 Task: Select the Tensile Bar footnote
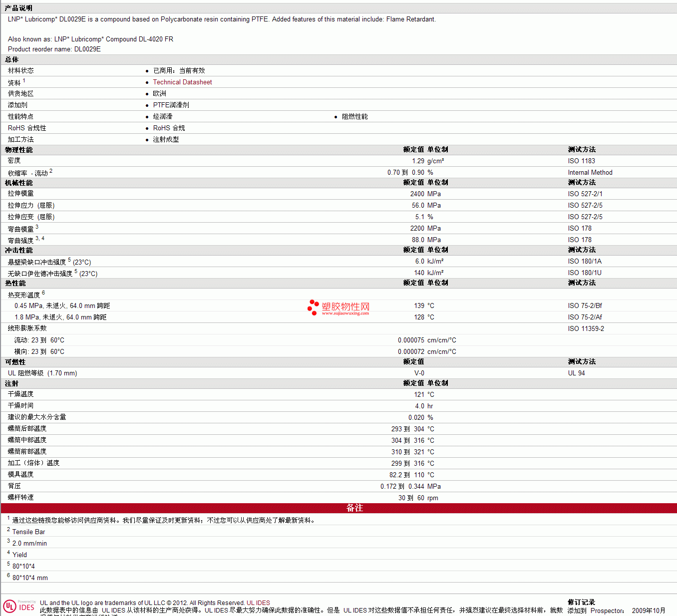[x=28, y=532]
